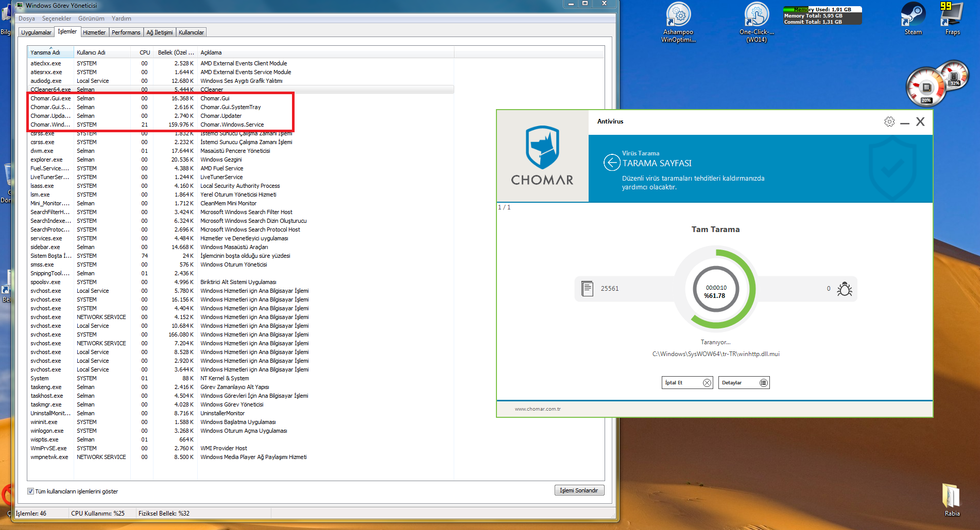Viewport: 980px width, 530px height.
Task: Open the Görünüm menu
Action: coord(91,19)
